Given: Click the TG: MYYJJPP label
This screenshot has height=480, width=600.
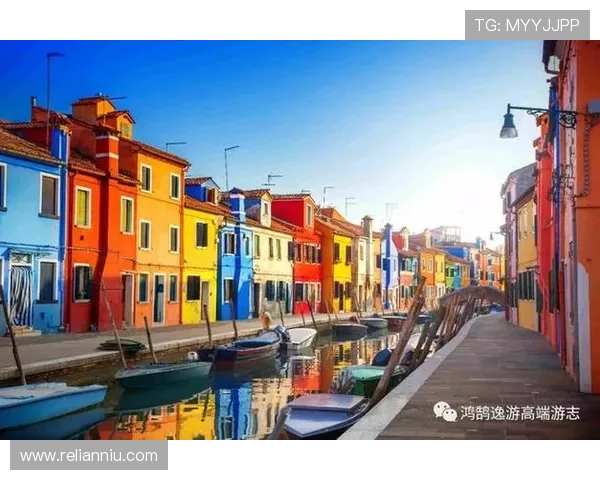Looking at the screenshot, I should (527, 24).
